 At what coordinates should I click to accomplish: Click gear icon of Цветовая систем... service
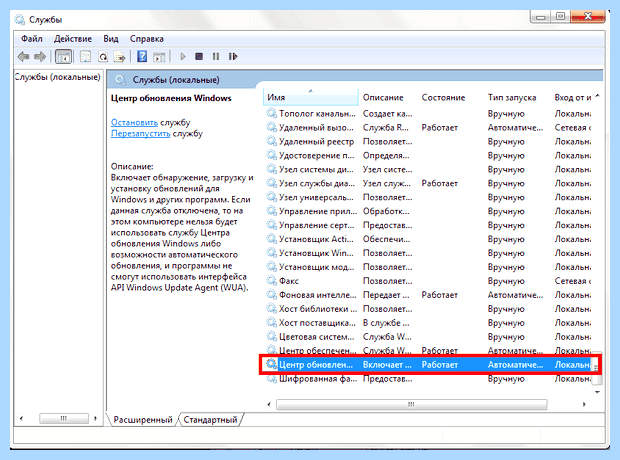(271, 337)
